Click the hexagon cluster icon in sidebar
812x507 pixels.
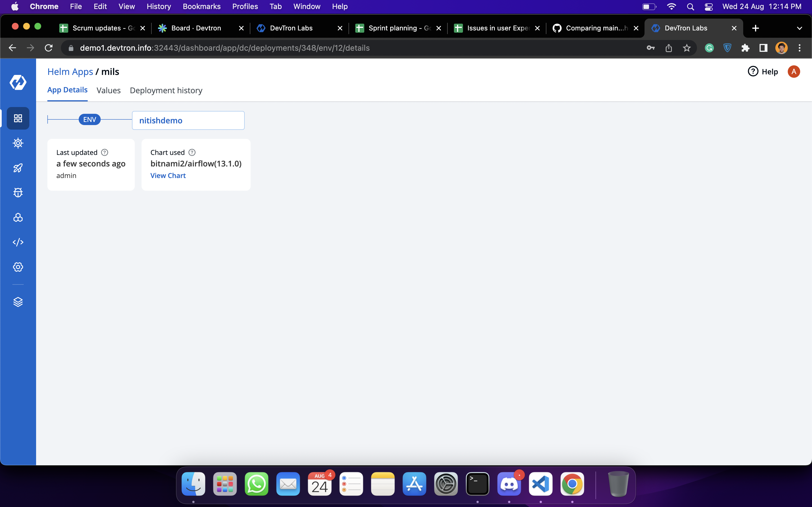[18, 218]
